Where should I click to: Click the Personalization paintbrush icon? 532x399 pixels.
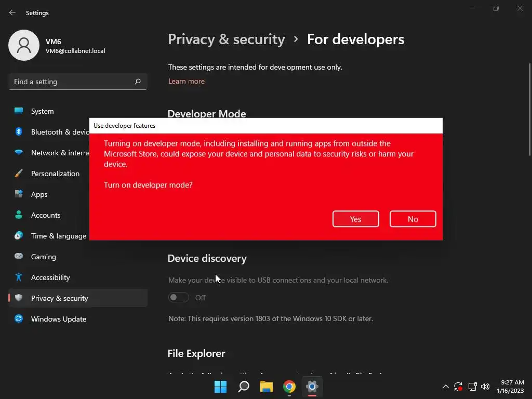(x=19, y=174)
